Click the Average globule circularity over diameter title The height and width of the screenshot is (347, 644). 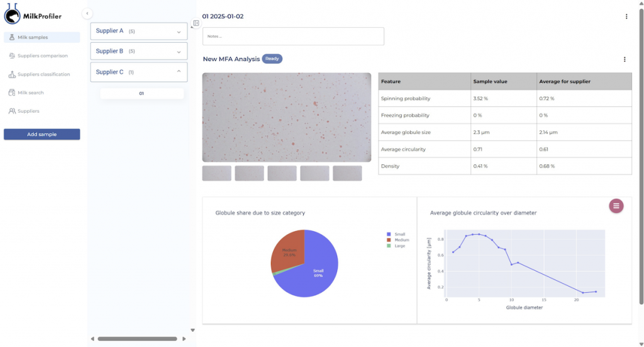tap(483, 213)
